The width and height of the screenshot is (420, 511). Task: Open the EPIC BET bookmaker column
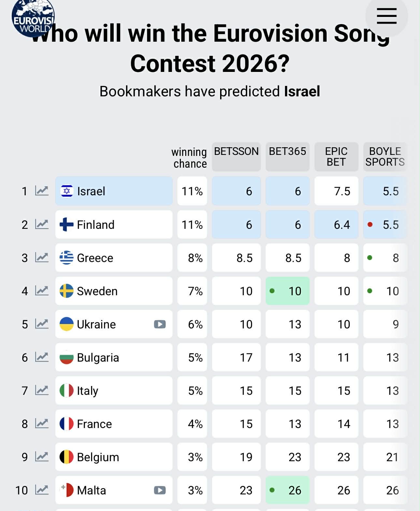coord(336,157)
